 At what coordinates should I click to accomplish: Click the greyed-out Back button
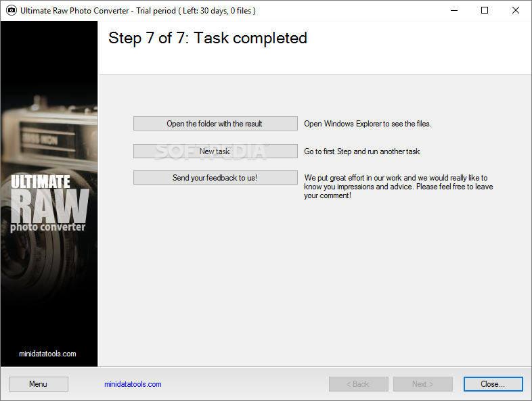pyautogui.click(x=358, y=384)
